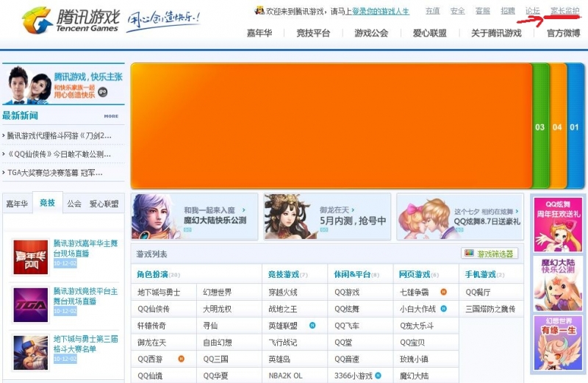The image size is (588, 383).
Task: Click the penguin icon beside welcome text
Action: click(x=259, y=11)
